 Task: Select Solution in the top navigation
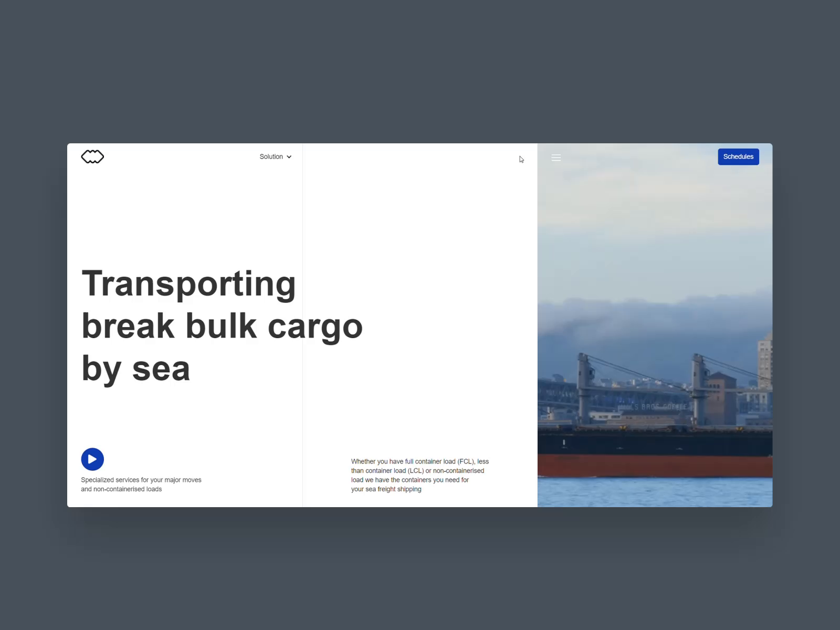[271, 156]
